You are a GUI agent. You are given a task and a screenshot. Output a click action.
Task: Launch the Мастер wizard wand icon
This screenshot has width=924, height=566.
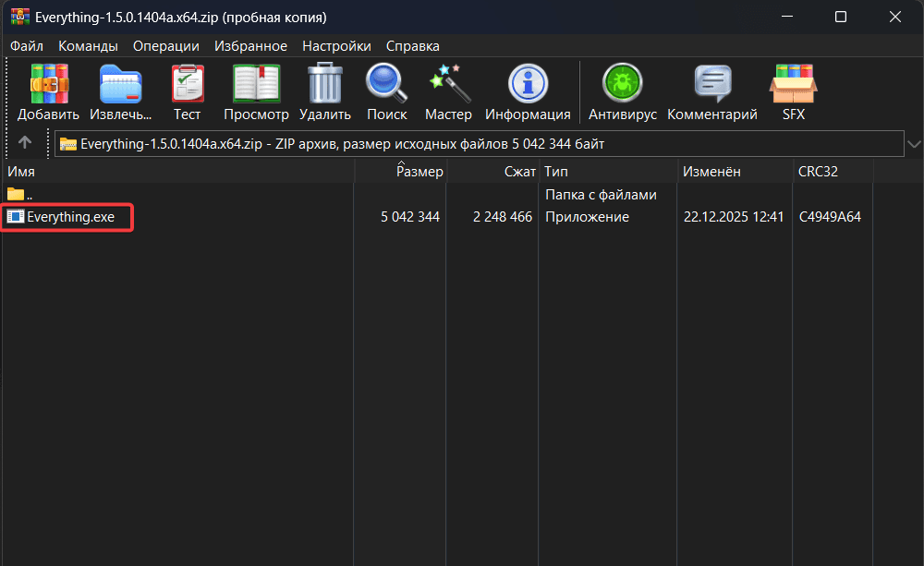pos(448,84)
